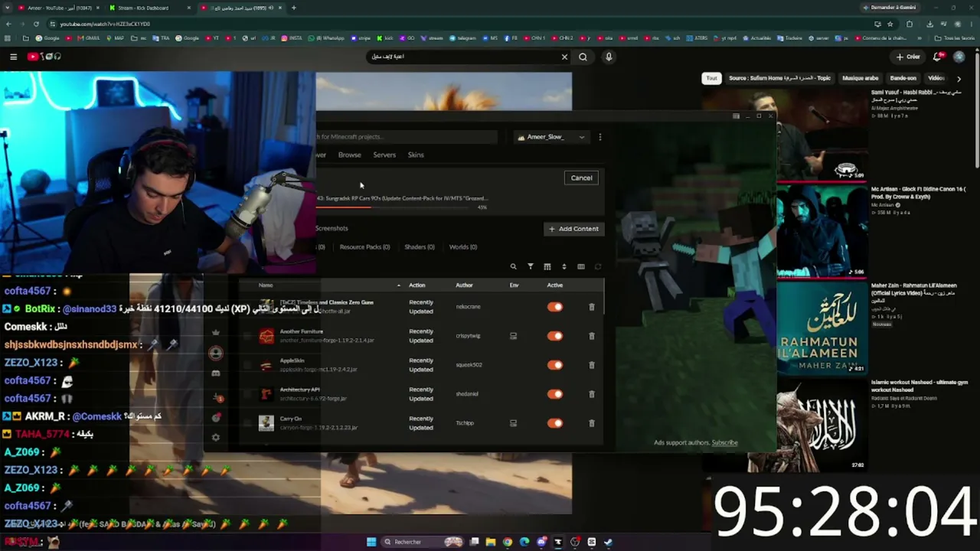Disable the Timeless and Classics Zero Guns mod
Viewport: 980px width, 551px height.
click(555, 307)
